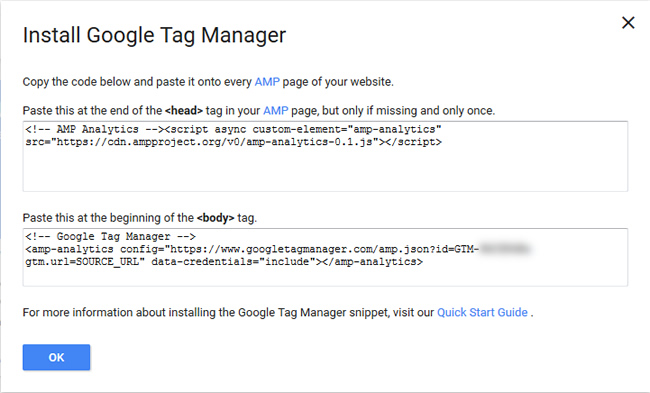This screenshot has width=650, height=393.
Task: Open the AMP link in the head tag instruction
Action: 275,111
